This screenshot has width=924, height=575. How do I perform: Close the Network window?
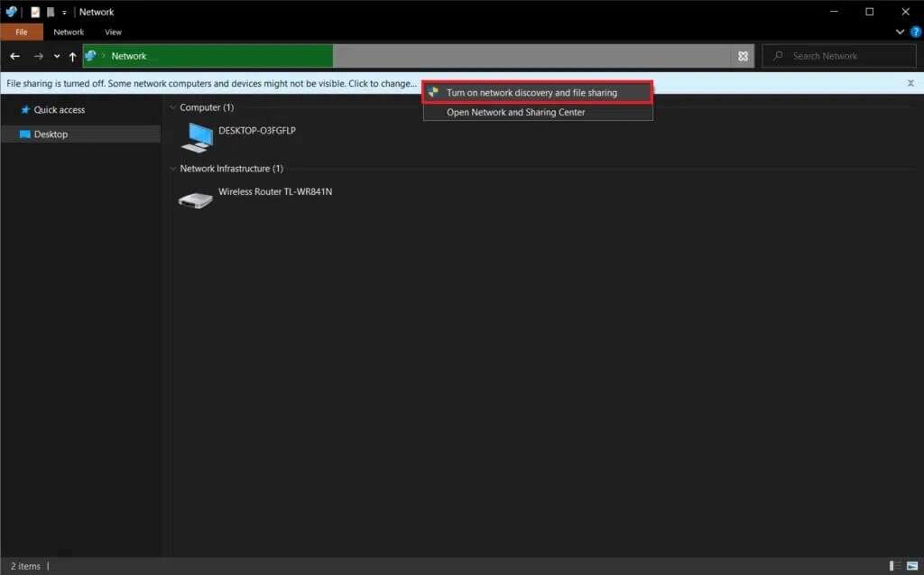pyautogui.click(x=906, y=11)
